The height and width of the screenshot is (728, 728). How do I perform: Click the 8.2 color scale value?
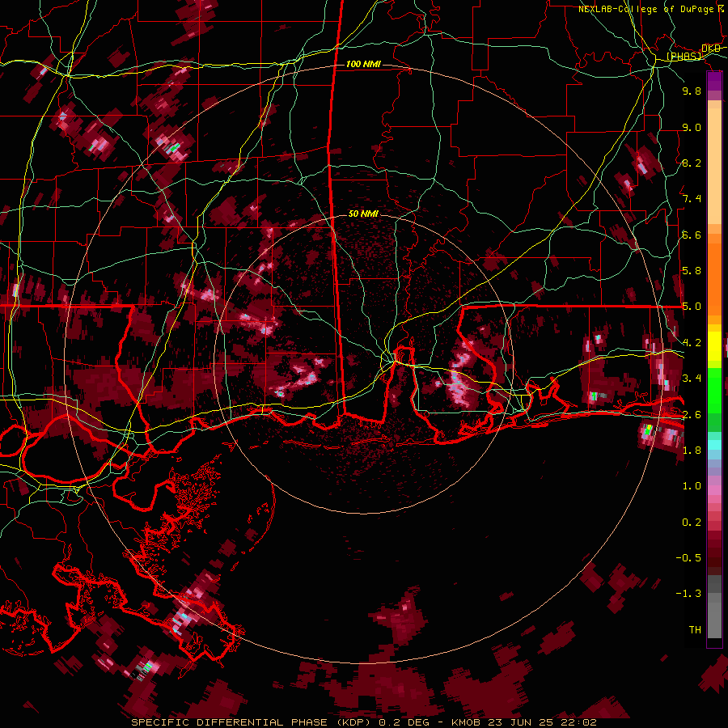[692, 163]
